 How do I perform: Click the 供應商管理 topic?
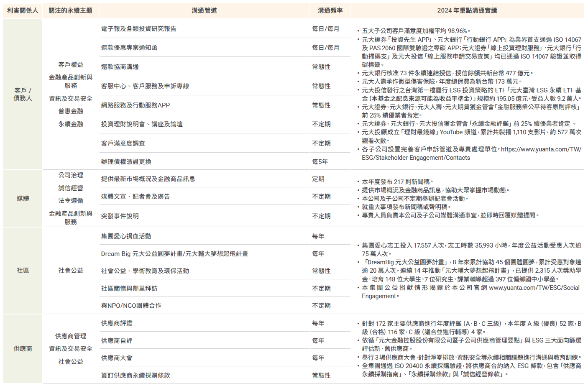[x=71, y=336]
